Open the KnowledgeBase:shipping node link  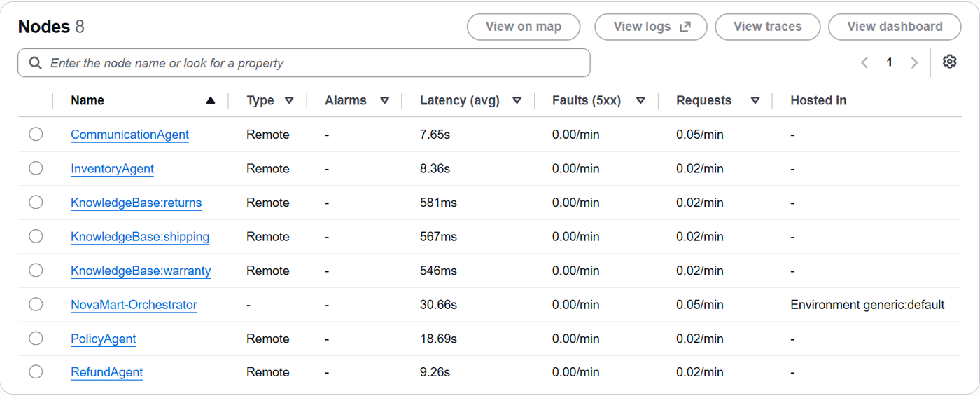click(140, 237)
